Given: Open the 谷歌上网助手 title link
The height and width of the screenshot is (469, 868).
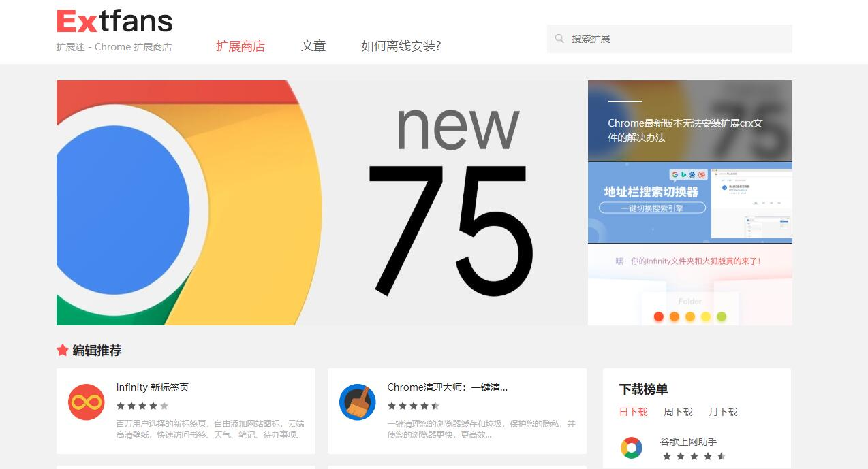Looking at the screenshot, I should tap(688, 442).
